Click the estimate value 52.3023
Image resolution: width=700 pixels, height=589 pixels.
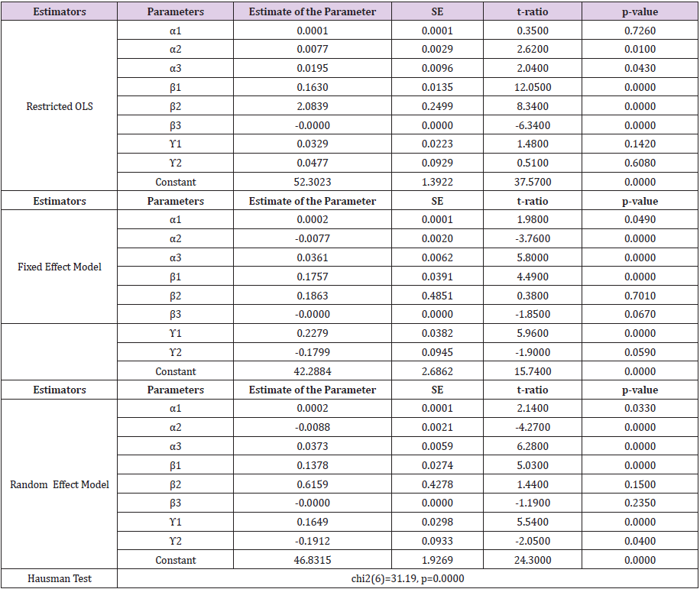tap(313, 182)
